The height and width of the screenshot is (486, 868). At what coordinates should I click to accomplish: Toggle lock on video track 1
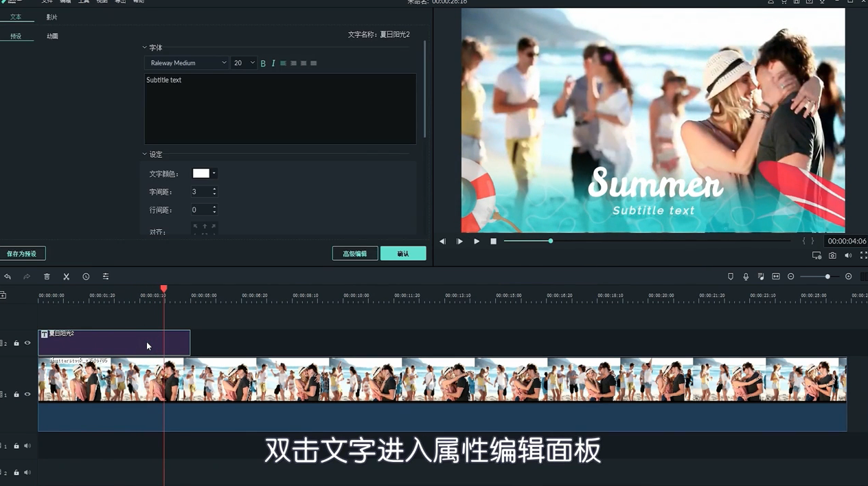coord(16,395)
